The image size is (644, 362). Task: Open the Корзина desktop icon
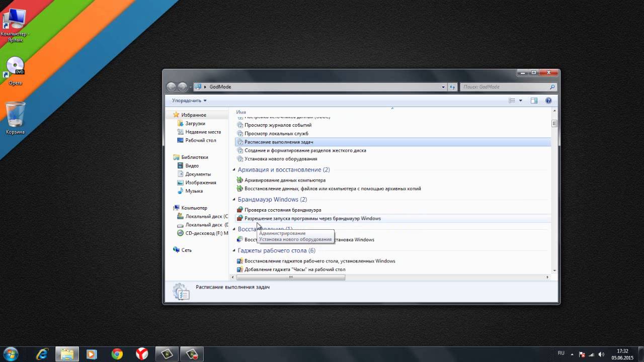tap(15, 118)
